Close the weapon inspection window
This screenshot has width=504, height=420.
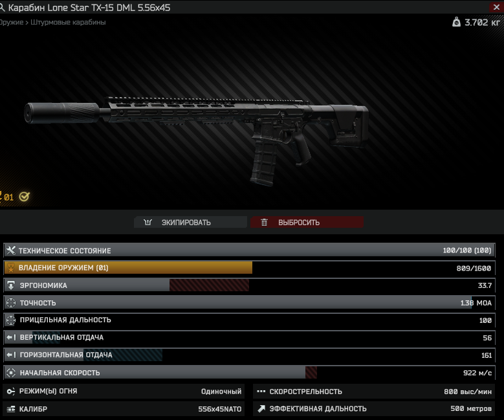(496, 7)
